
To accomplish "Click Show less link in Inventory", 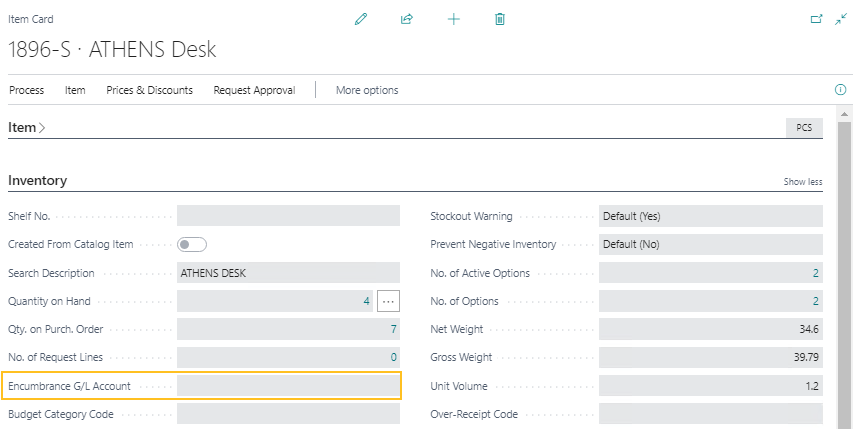I will point(803,182).
